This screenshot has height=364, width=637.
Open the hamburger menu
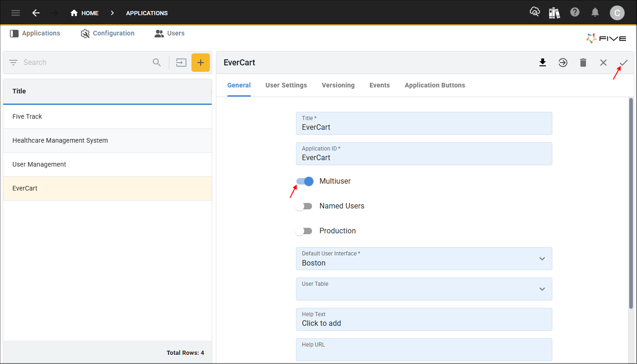16,13
